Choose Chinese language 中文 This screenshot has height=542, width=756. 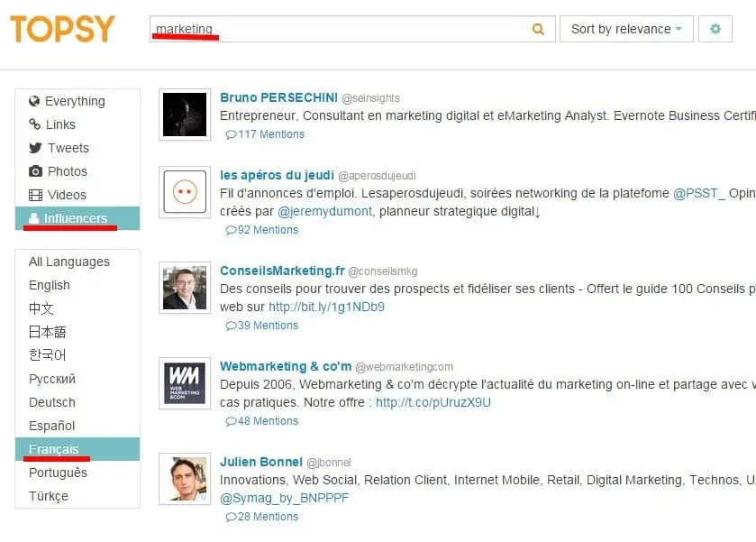click(x=77, y=308)
